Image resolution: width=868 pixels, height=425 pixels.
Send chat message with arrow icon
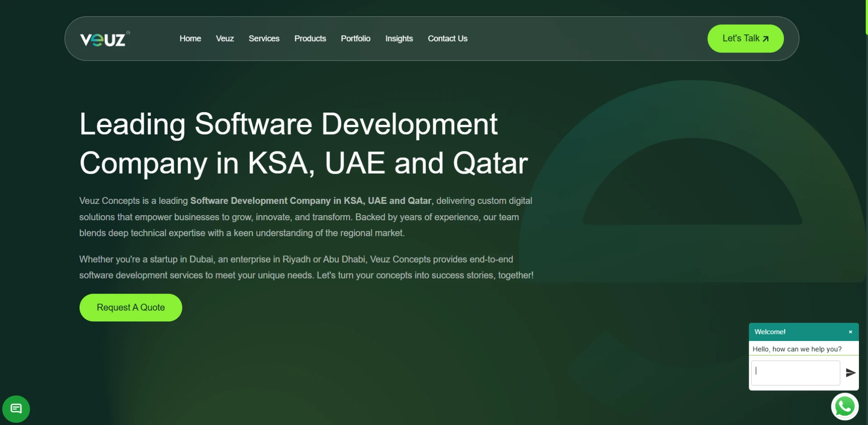850,373
